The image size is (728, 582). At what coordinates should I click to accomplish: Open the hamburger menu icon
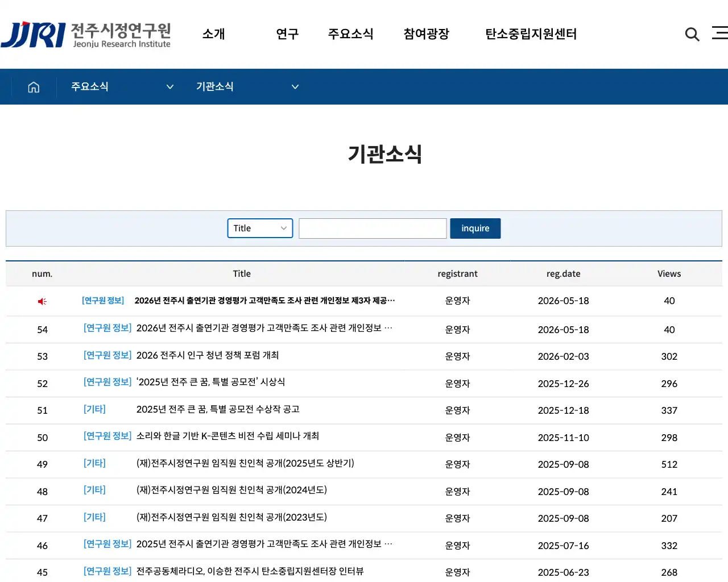tap(720, 33)
